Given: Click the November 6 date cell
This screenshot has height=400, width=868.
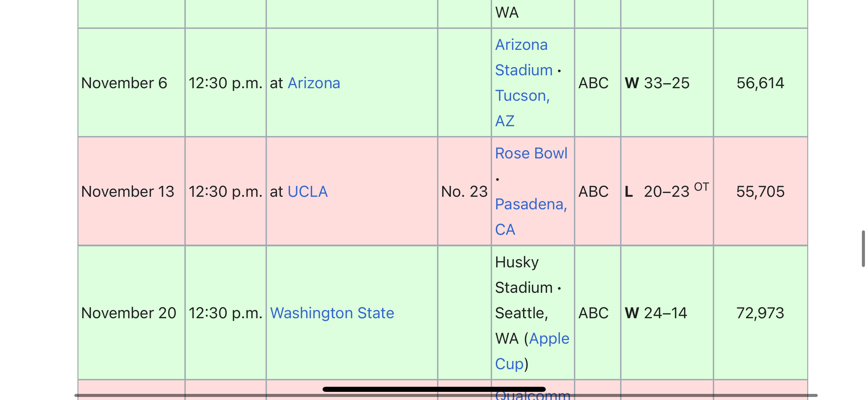Looking at the screenshot, I should tap(124, 83).
